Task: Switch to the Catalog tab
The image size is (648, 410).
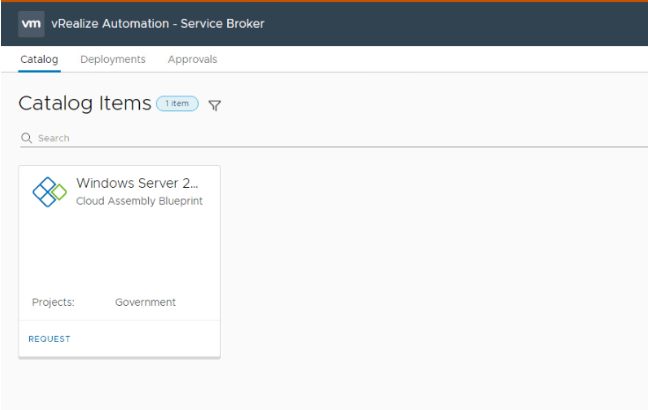Action: (39, 59)
